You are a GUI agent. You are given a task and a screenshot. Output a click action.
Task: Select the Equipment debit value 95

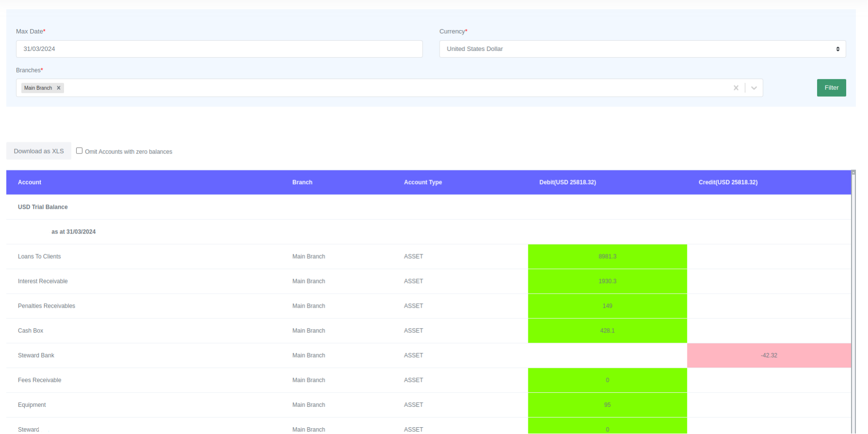[607, 405]
